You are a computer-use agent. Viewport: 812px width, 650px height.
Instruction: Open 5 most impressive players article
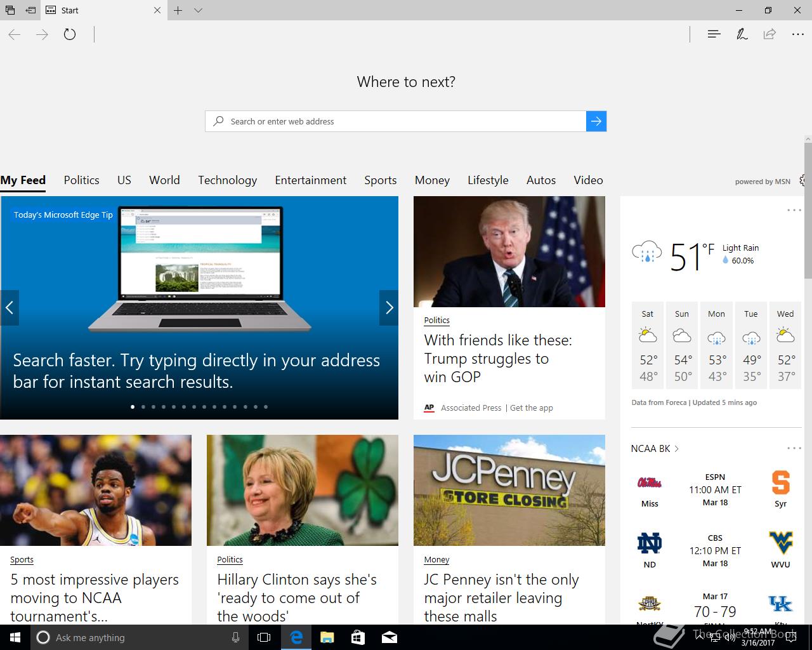95,597
